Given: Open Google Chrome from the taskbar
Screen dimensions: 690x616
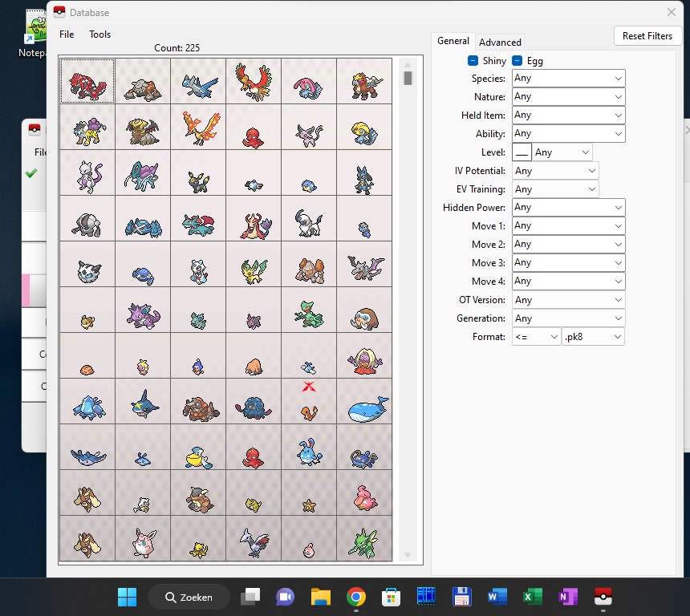Looking at the screenshot, I should pos(356,597).
